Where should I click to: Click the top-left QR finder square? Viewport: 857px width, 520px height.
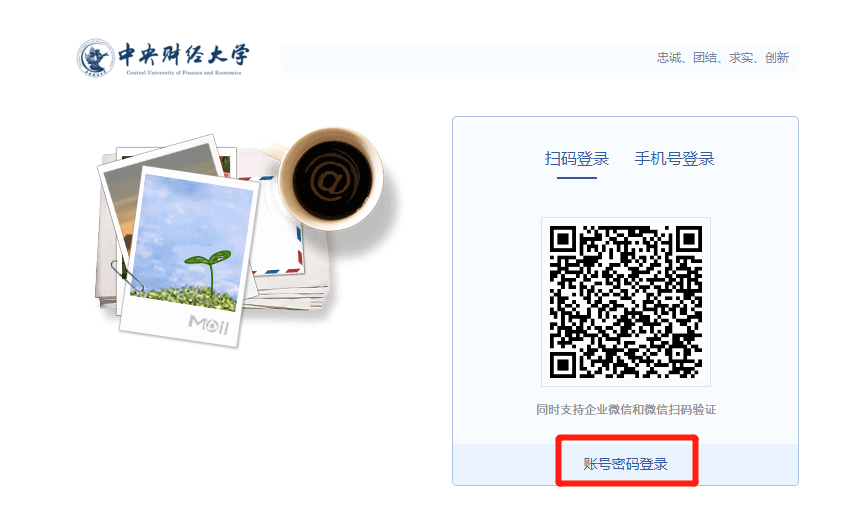point(563,239)
